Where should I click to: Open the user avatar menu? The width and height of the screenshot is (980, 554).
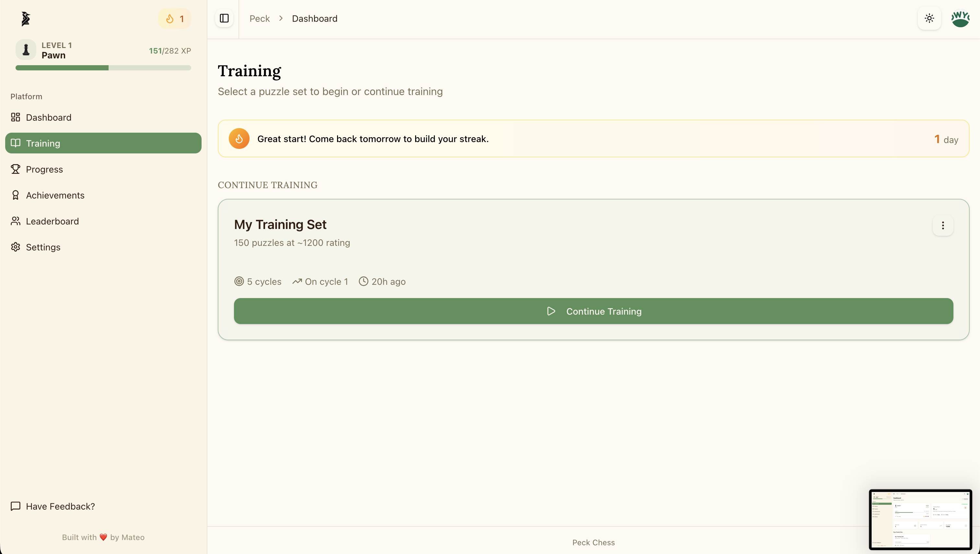coord(960,18)
